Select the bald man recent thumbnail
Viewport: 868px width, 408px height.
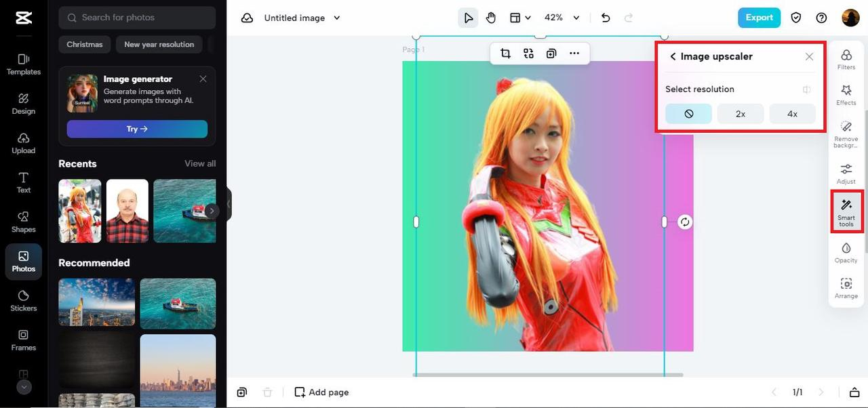[127, 211]
